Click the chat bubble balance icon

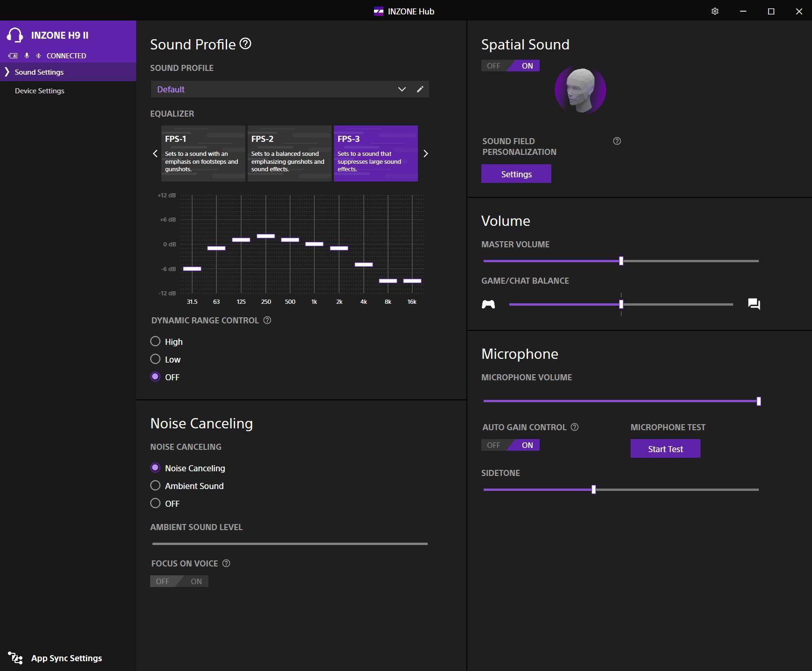(x=754, y=304)
